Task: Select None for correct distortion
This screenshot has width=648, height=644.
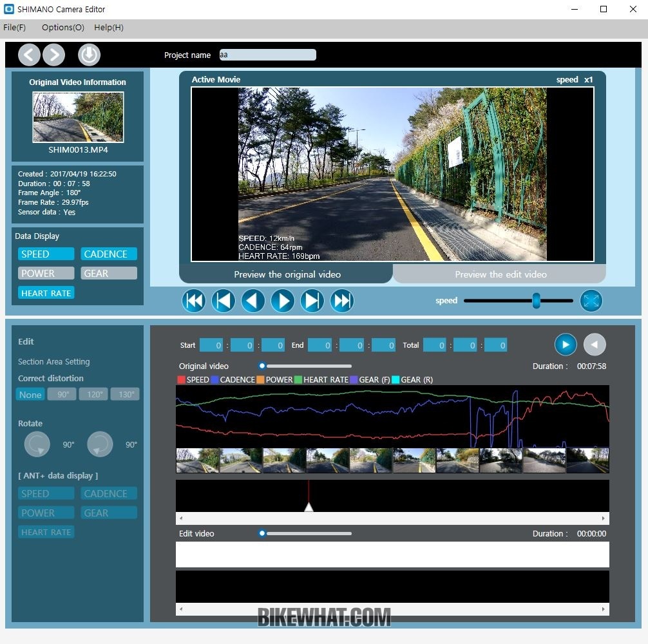Action: click(x=30, y=395)
